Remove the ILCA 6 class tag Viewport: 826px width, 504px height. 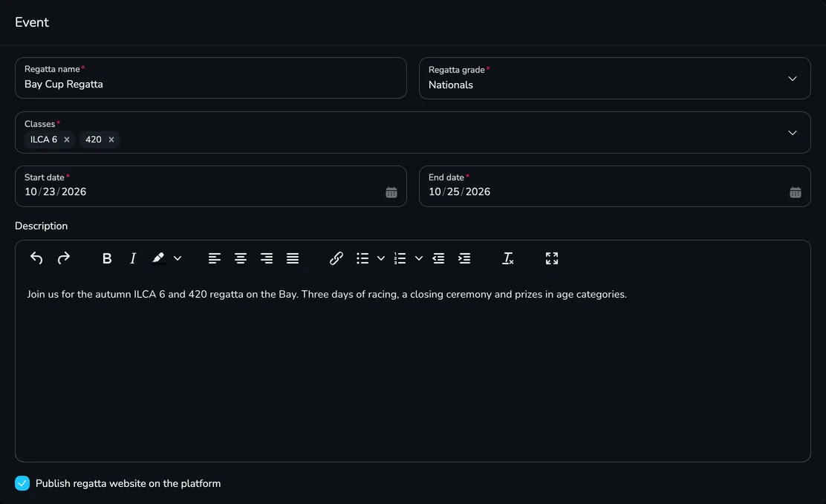click(67, 140)
